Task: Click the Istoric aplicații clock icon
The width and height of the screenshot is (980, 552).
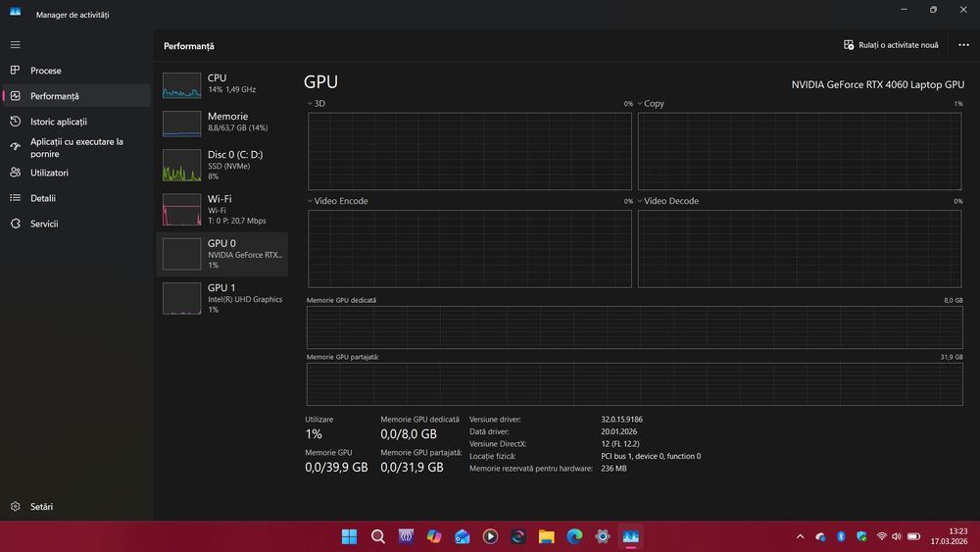Action: (15, 122)
